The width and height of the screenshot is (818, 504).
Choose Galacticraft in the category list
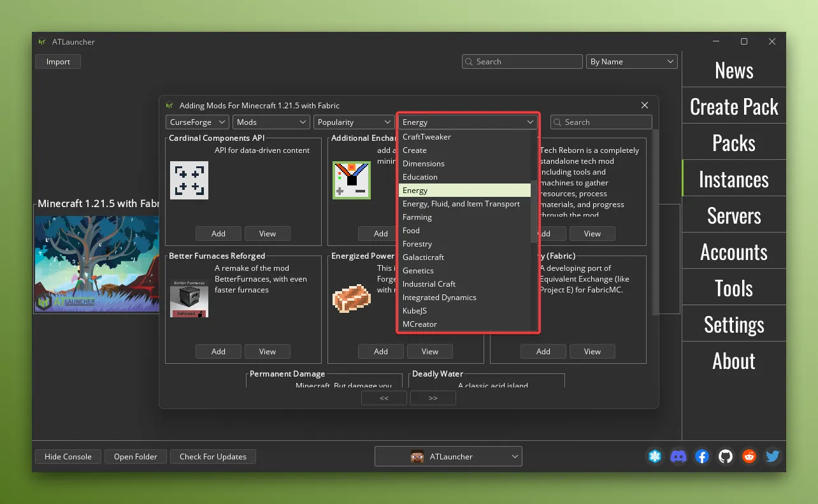pyautogui.click(x=423, y=257)
